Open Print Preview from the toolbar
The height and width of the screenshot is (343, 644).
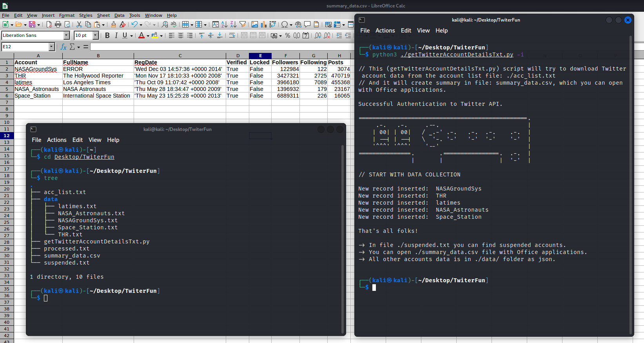[67, 24]
